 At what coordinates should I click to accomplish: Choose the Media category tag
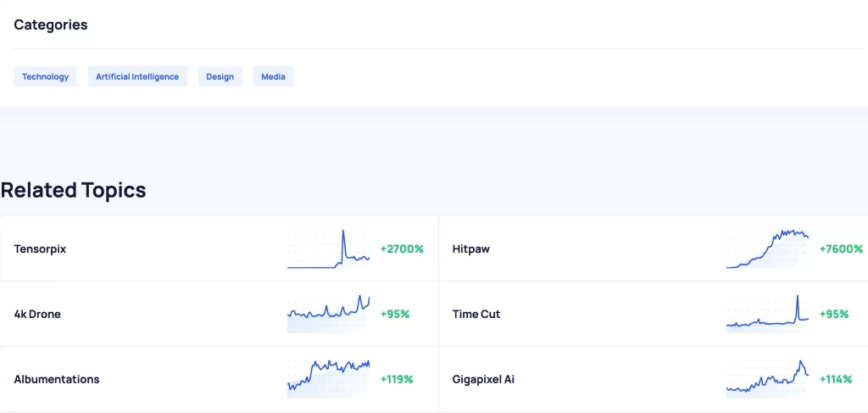click(x=274, y=76)
